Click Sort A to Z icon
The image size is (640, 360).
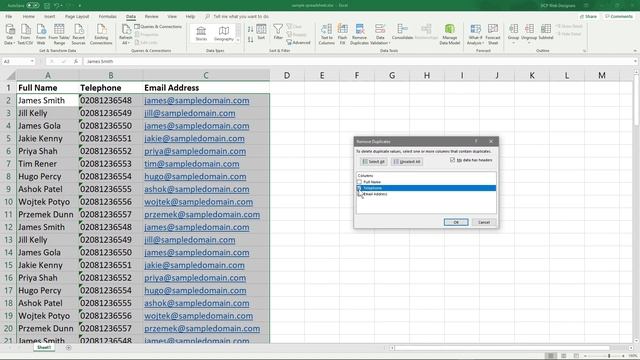pos(250,29)
